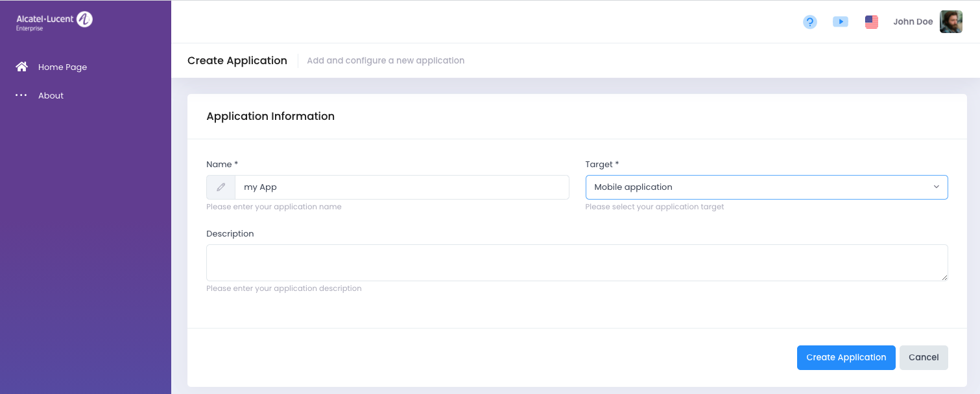Change language using the US flag icon
980x394 pixels.
pos(871,22)
